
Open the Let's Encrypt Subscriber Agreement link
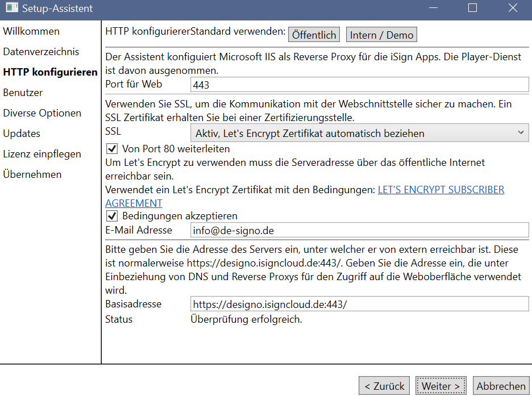coord(441,190)
